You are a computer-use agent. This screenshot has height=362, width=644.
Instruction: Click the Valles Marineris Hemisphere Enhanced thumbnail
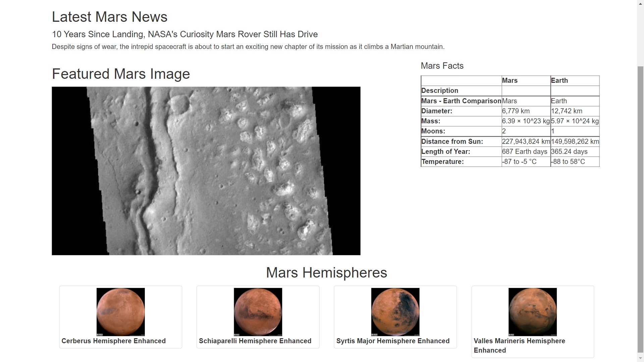532,312
